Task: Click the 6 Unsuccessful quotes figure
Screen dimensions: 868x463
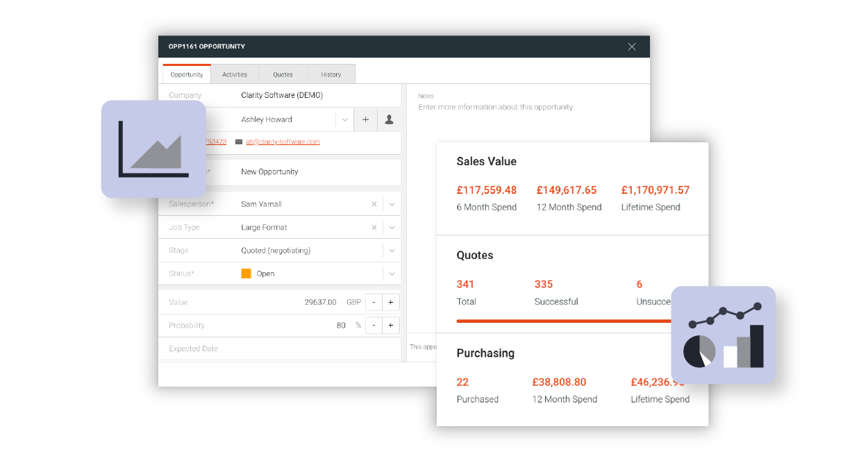Action: click(640, 284)
